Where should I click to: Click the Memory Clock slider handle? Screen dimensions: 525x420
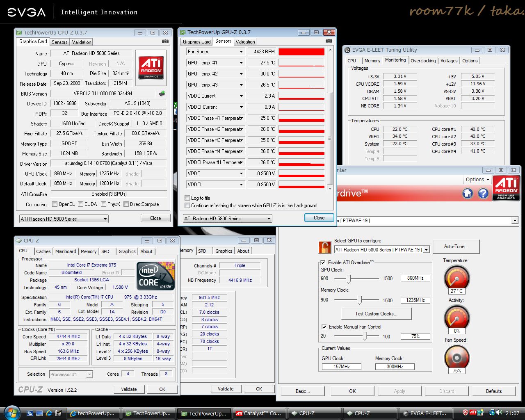pos(360,300)
